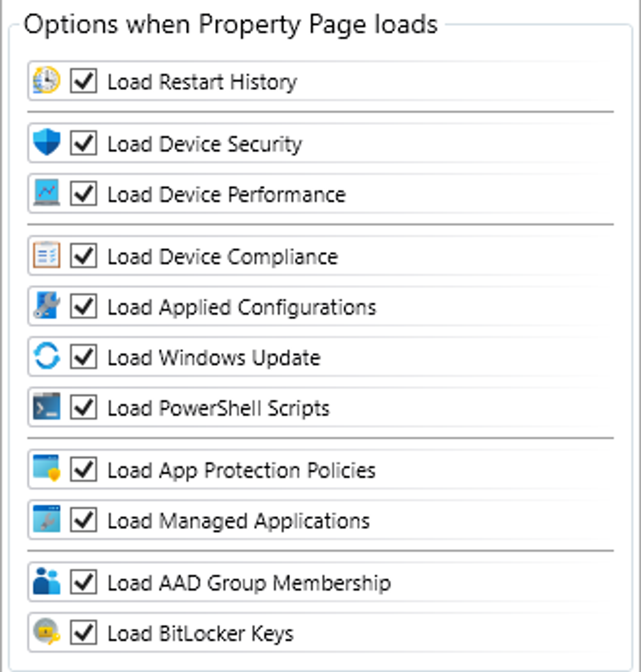This screenshot has height=672, width=641.
Task: Click the 'Options when Property Page loads' heading
Action: pyautogui.click(x=231, y=25)
